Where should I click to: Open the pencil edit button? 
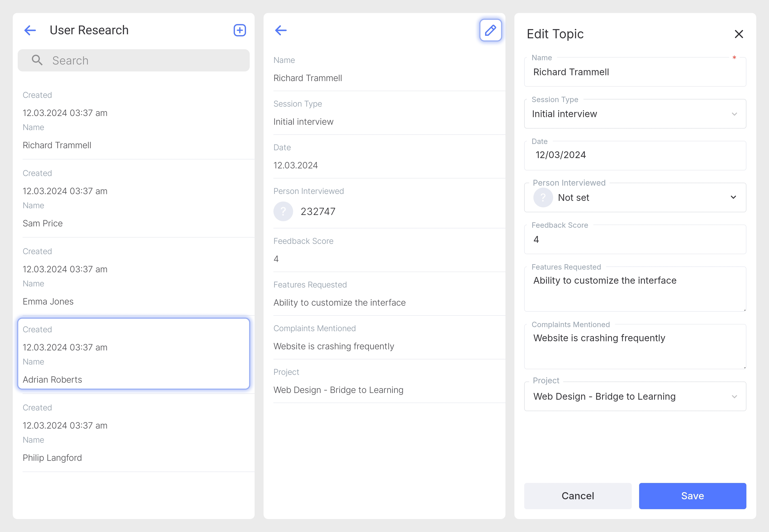[490, 30]
